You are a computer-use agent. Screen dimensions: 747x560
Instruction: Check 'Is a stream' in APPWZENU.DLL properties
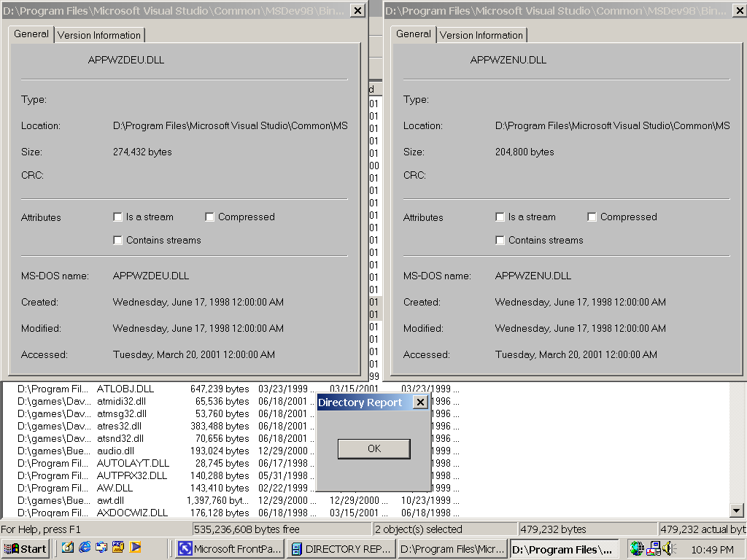[x=500, y=217]
